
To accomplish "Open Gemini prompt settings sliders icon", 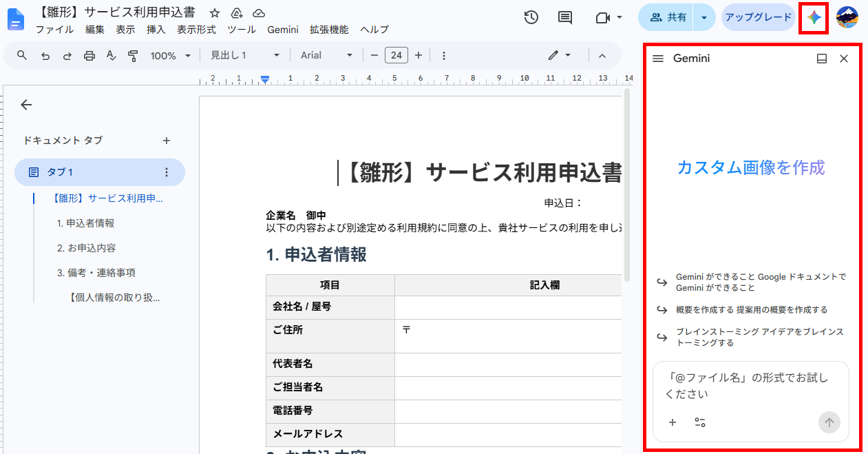I will 700,422.
